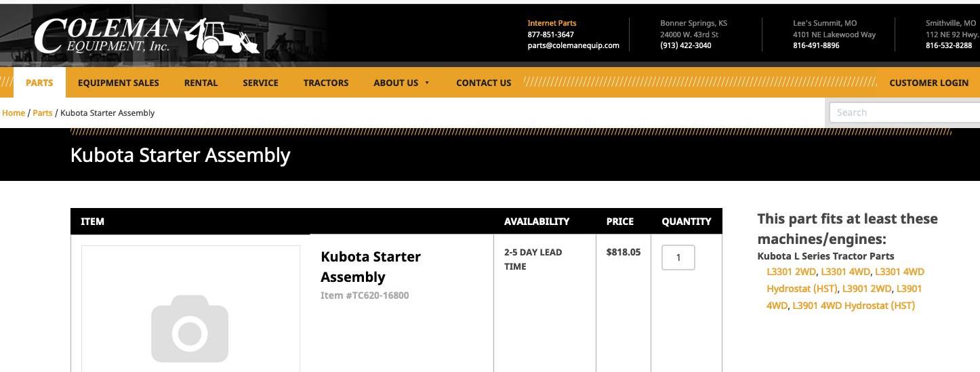Click the $818.05 price

pyautogui.click(x=624, y=252)
